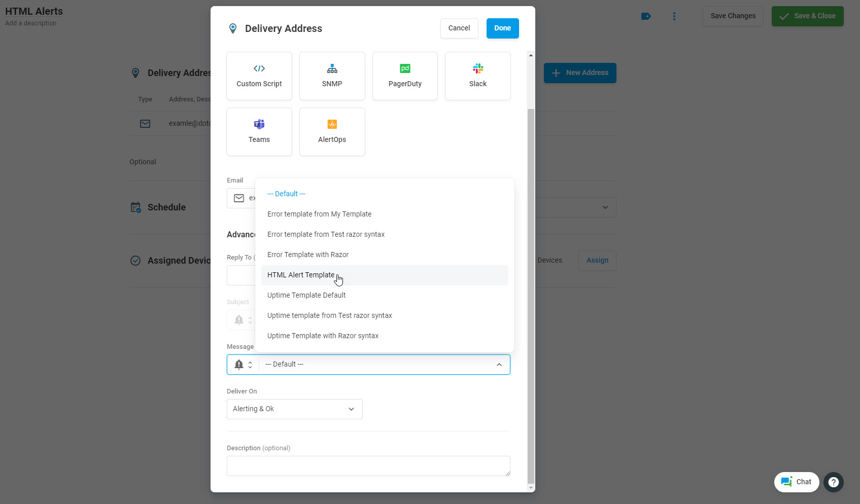Select the PagerDuty integration tile
This screenshot has height=504, width=860.
point(405,76)
